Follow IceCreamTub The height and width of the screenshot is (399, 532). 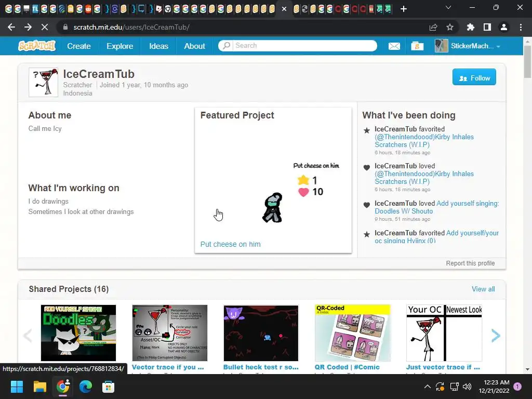474,77
